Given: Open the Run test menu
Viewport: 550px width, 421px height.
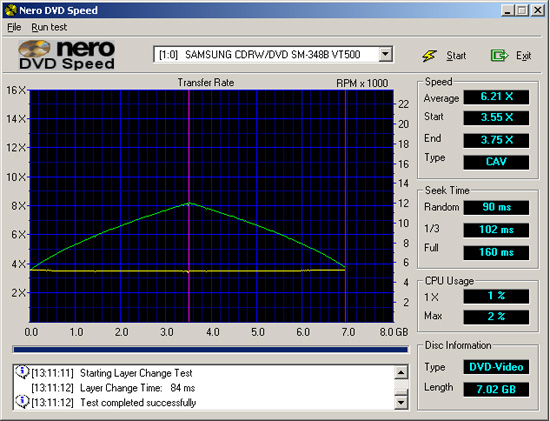Looking at the screenshot, I should [49, 27].
